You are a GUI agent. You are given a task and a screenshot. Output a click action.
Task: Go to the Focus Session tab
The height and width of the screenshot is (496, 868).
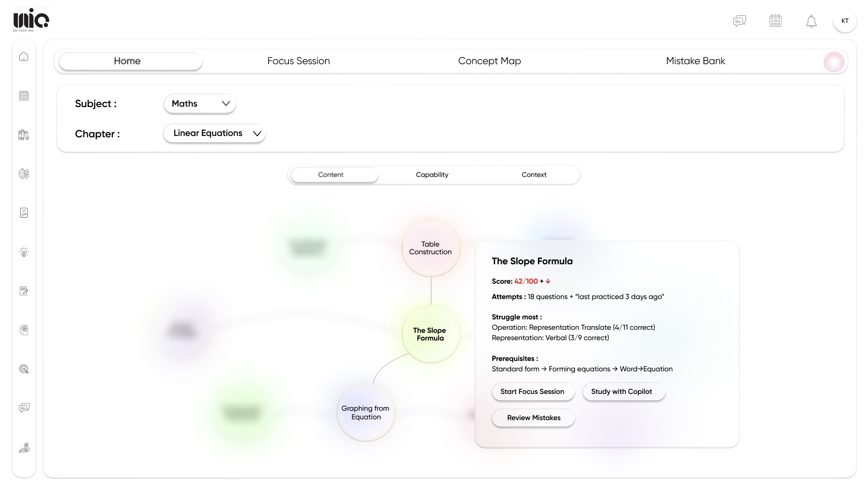(x=298, y=61)
